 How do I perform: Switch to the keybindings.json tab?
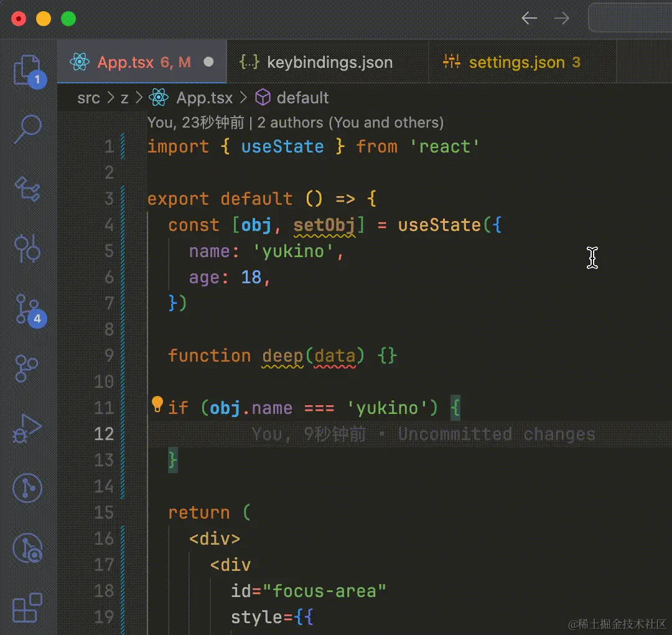pyautogui.click(x=328, y=62)
